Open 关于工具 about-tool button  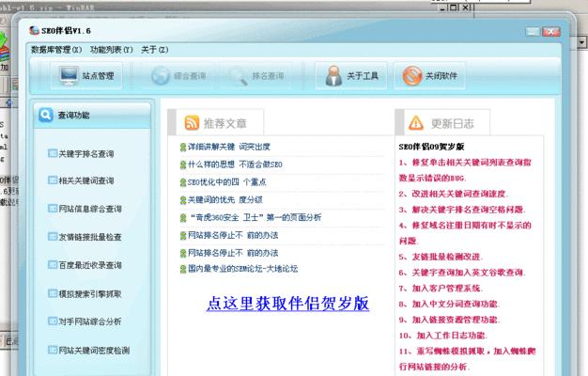click(351, 76)
